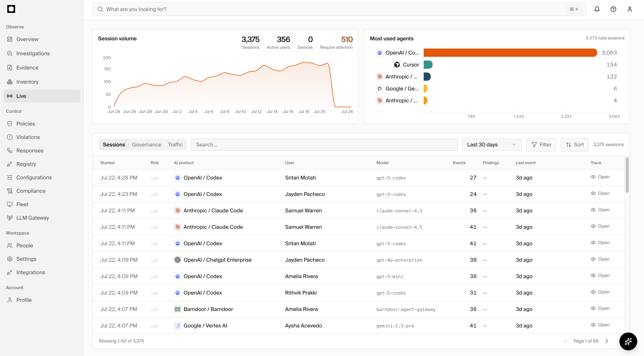Click the Barndoor product icon

(x=177, y=309)
